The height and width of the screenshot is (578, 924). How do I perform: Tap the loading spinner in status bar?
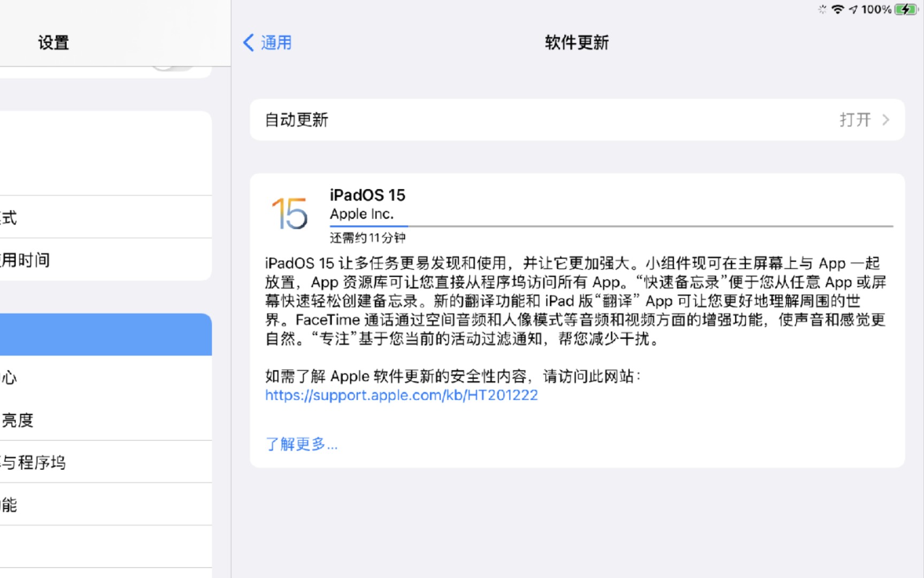(822, 9)
